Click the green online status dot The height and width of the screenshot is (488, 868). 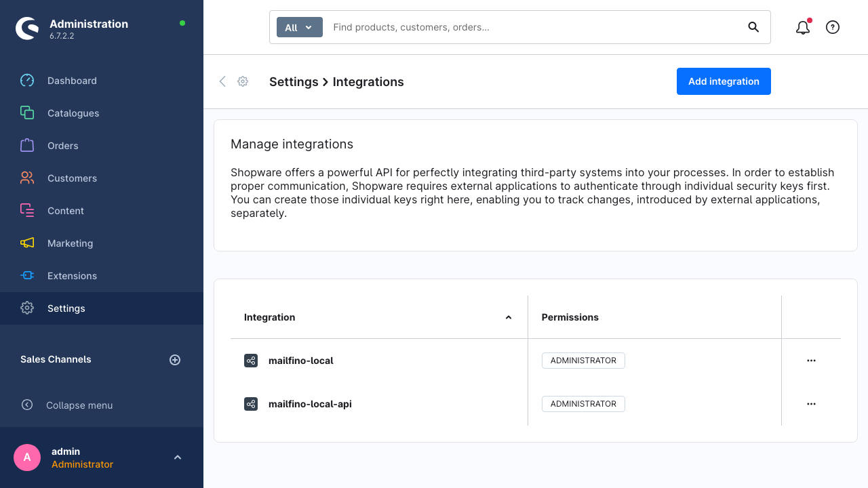(x=182, y=23)
